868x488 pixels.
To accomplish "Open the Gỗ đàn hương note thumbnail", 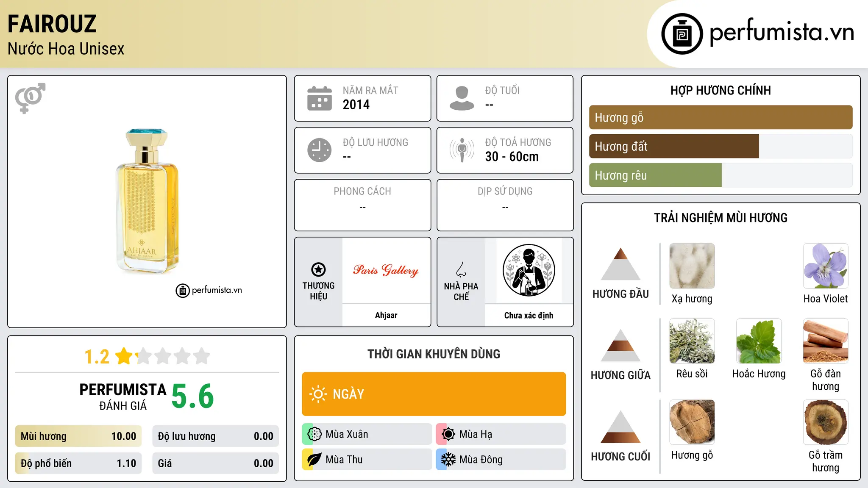I will 826,341.
